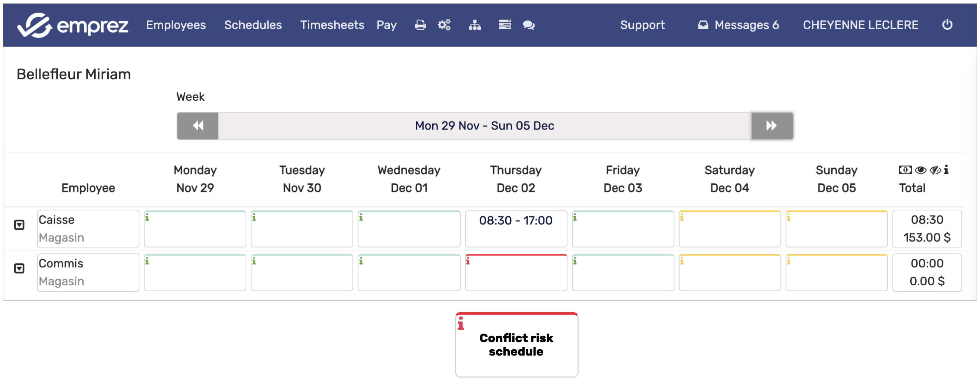This screenshot has height=382, width=980.
Task: Click the stacked server list icon
Action: point(505,25)
